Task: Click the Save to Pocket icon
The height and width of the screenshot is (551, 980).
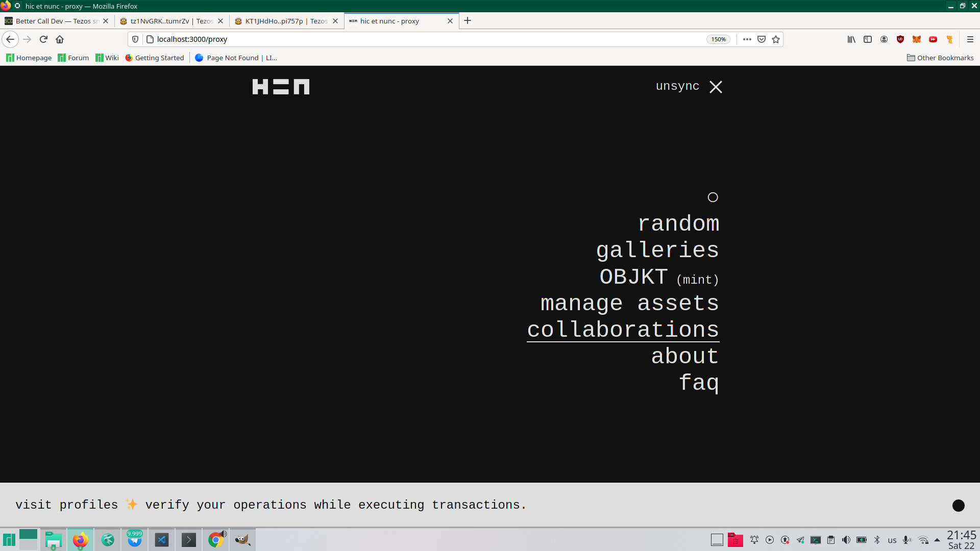Action: click(762, 39)
